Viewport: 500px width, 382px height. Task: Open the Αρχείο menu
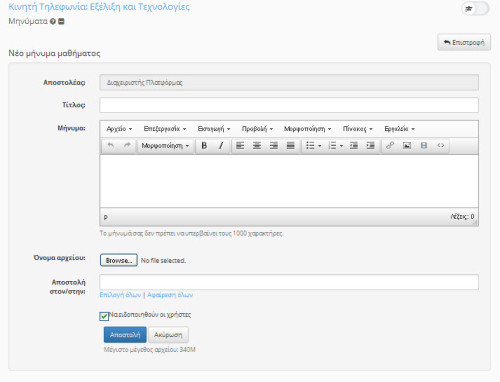tap(119, 129)
